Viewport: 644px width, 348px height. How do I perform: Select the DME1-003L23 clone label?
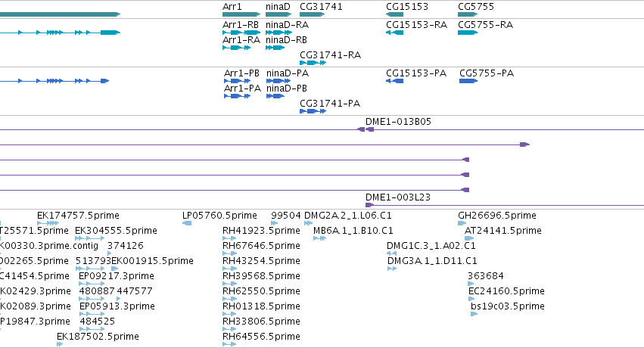coord(398,197)
